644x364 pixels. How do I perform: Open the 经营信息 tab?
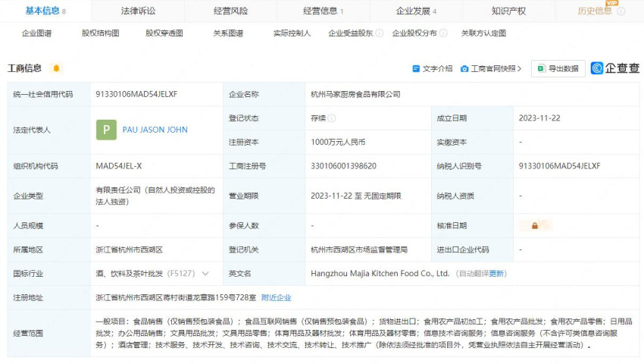[x=323, y=11]
